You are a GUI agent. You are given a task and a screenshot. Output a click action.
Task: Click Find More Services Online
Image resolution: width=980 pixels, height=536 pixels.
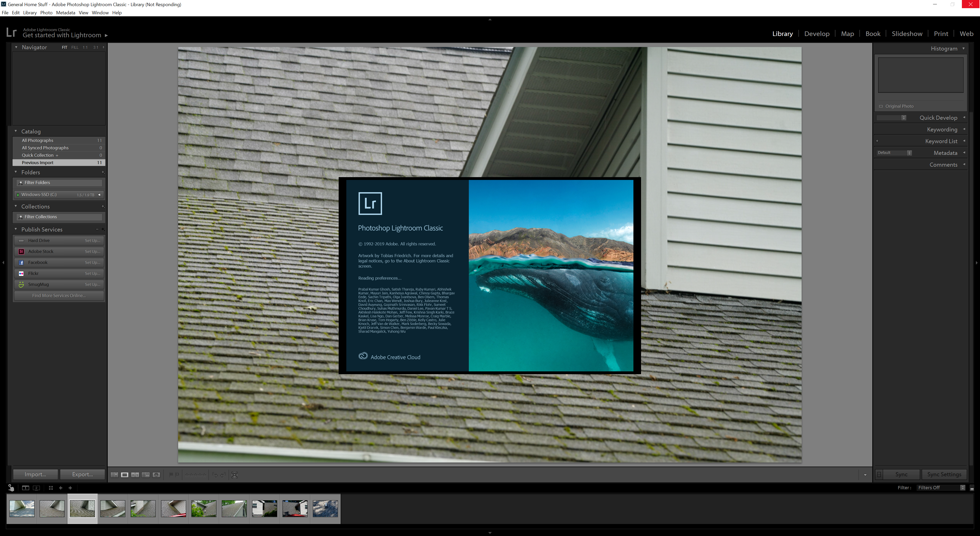(x=59, y=296)
